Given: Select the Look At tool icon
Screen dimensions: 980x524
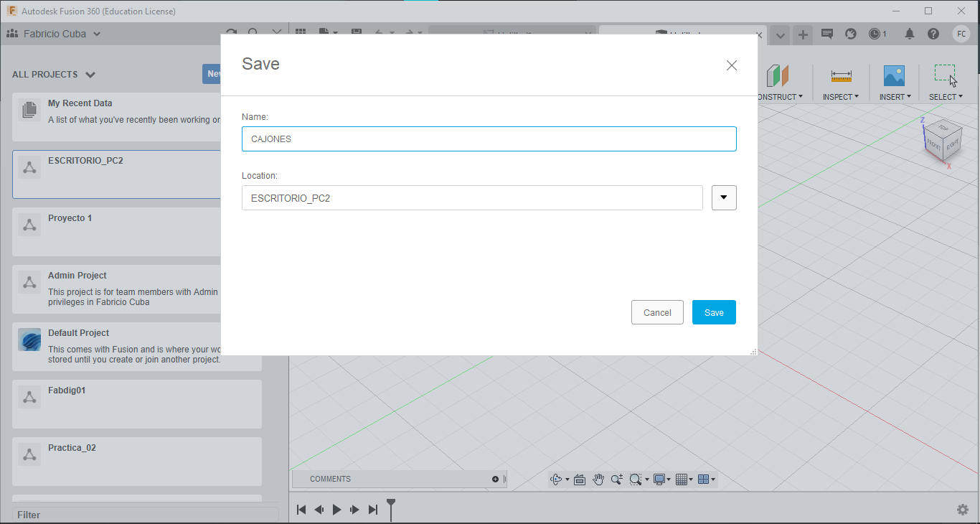Looking at the screenshot, I should (x=580, y=479).
